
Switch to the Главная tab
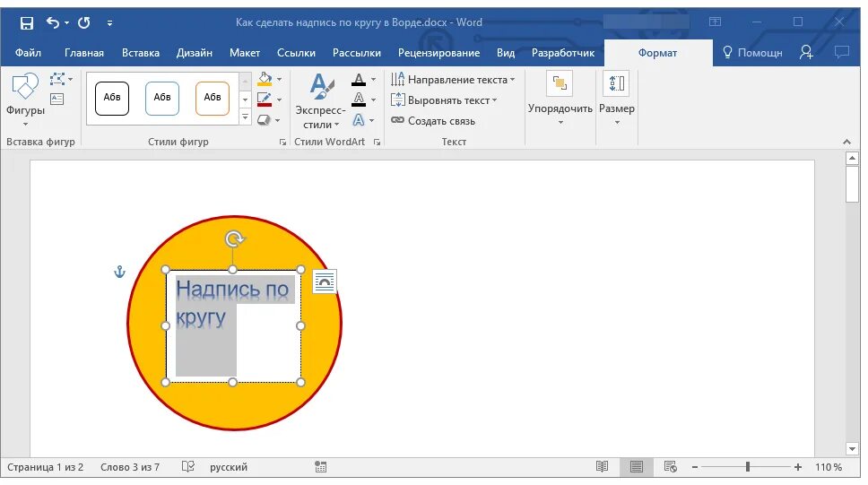(x=84, y=53)
